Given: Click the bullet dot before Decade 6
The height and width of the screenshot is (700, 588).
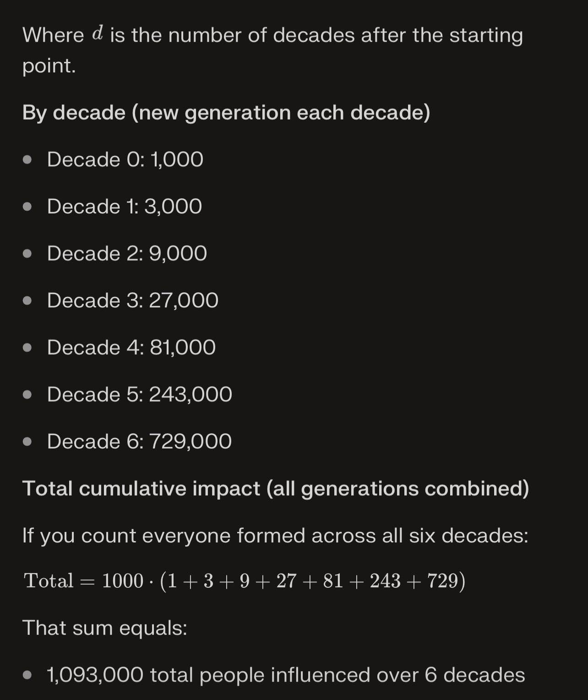Looking at the screenshot, I should (27, 442).
